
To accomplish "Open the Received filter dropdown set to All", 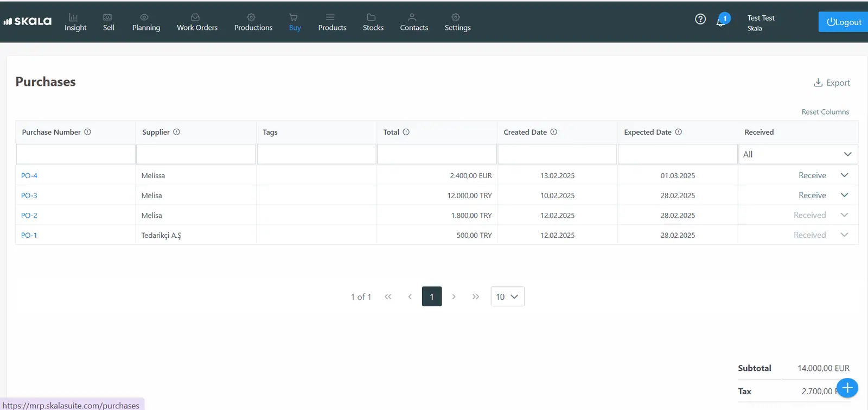I will (798, 154).
